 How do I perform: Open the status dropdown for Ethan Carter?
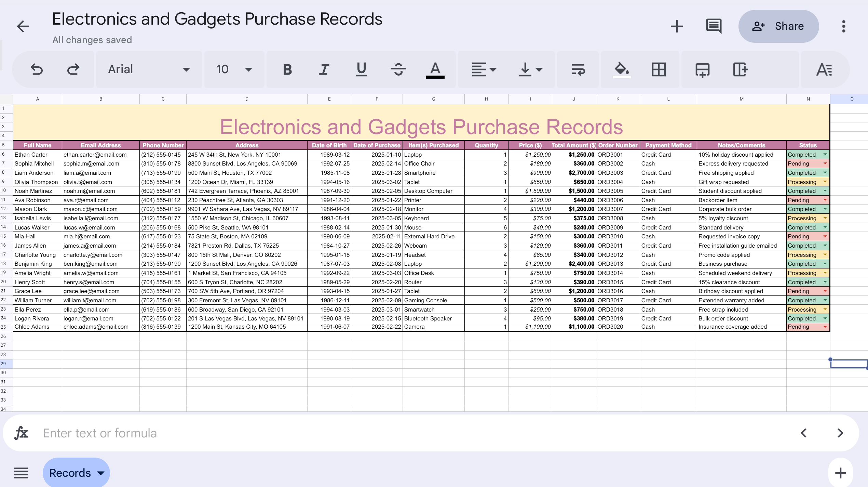tap(825, 155)
